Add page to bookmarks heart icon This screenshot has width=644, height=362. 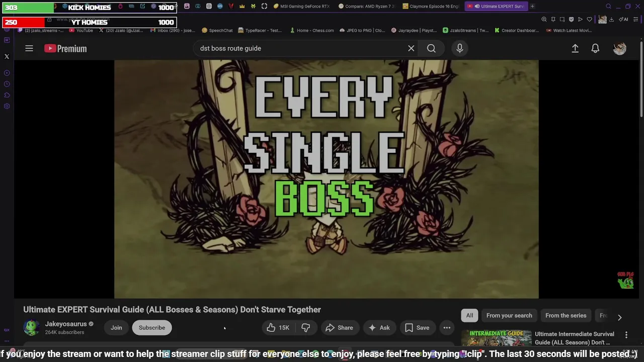pos(589,19)
